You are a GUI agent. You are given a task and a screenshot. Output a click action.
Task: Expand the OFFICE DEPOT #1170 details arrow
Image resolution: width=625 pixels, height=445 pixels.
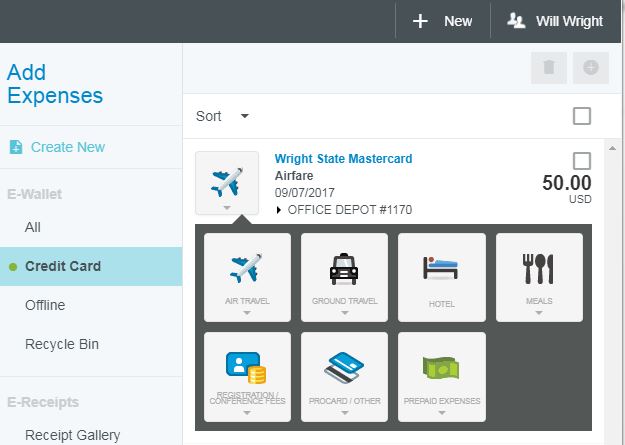pos(279,210)
